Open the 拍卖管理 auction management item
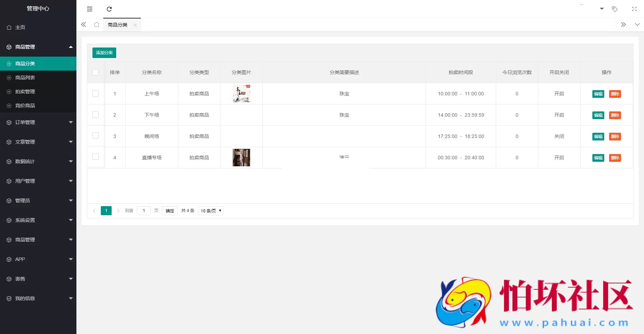This screenshot has width=644, height=334. [x=26, y=91]
